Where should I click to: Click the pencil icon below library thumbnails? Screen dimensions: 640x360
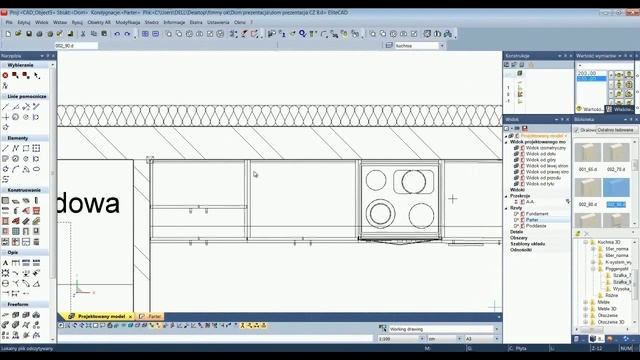[x=578, y=233]
